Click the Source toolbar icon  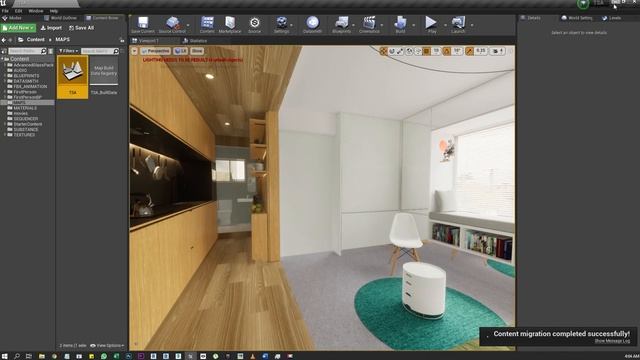254,24
